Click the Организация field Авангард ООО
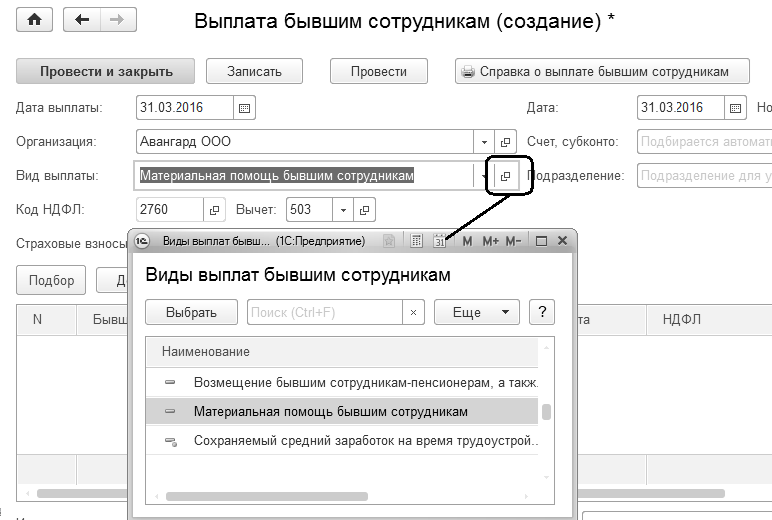The width and height of the screenshot is (772, 520). tap(305, 142)
